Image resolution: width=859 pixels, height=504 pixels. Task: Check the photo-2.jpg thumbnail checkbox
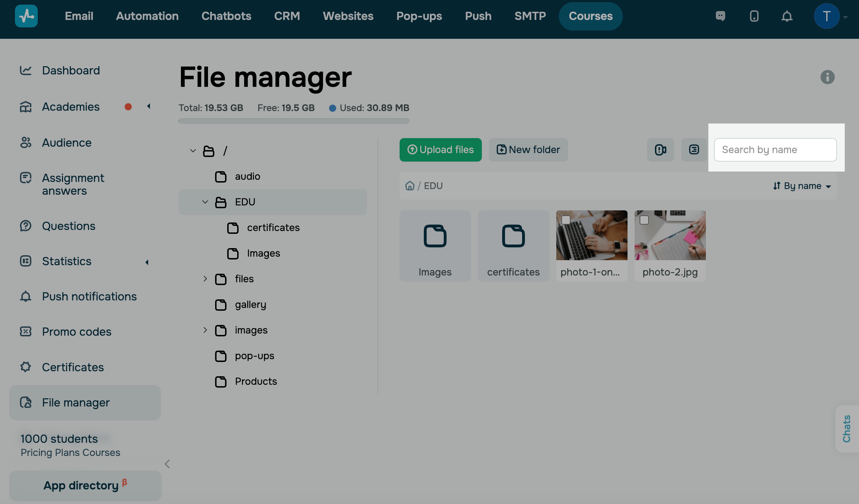tap(644, 220)
